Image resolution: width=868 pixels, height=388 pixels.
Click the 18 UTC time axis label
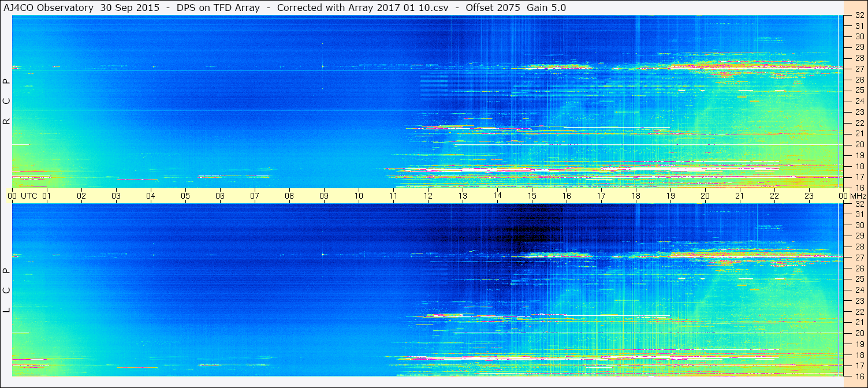point(636,196)
